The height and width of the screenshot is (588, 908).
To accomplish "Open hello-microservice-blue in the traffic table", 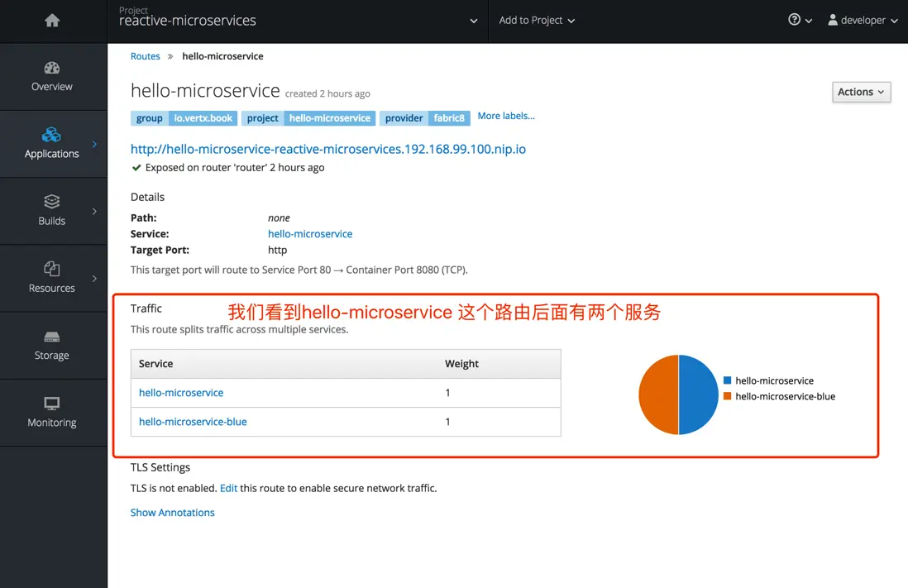I will (193, 422).
